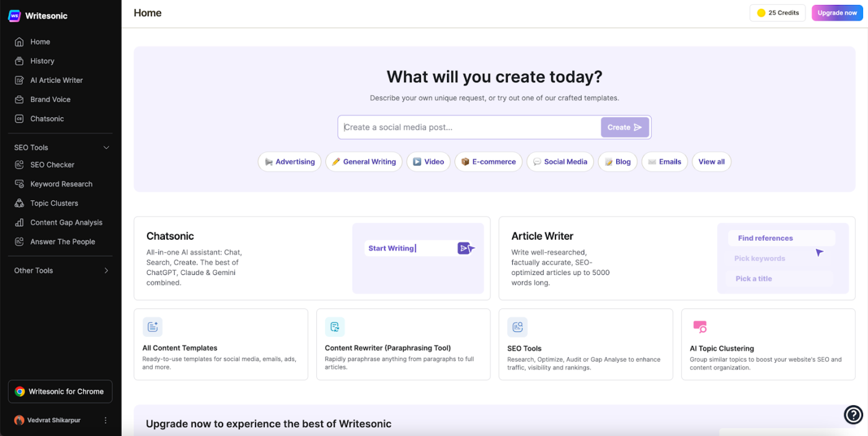Click the Chatsonic sidebar icon
This screenshot has width=868, height=436.
[19, 119]
